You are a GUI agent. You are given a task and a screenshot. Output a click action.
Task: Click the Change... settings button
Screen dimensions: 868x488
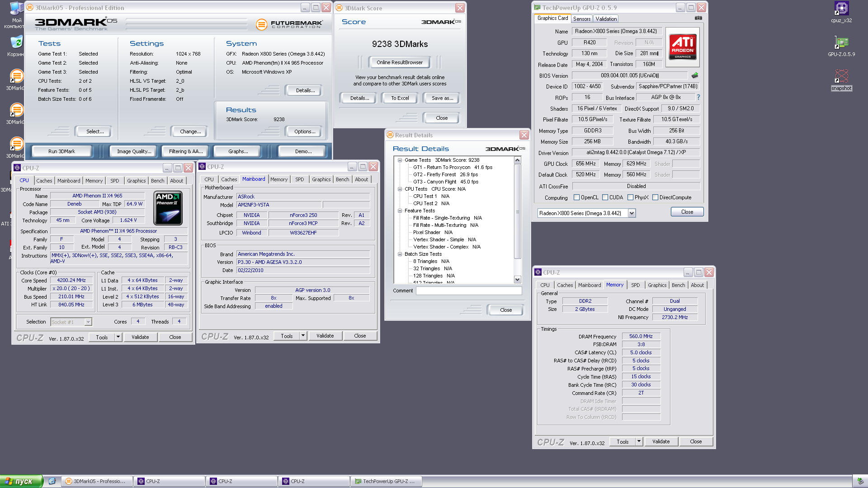pyautogui.click(x=190, y=131)
